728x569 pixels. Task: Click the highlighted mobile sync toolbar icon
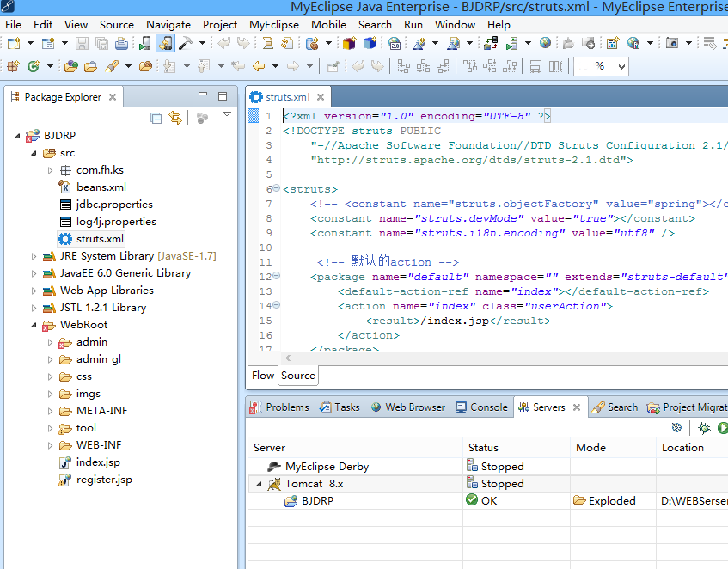[165, 43]
